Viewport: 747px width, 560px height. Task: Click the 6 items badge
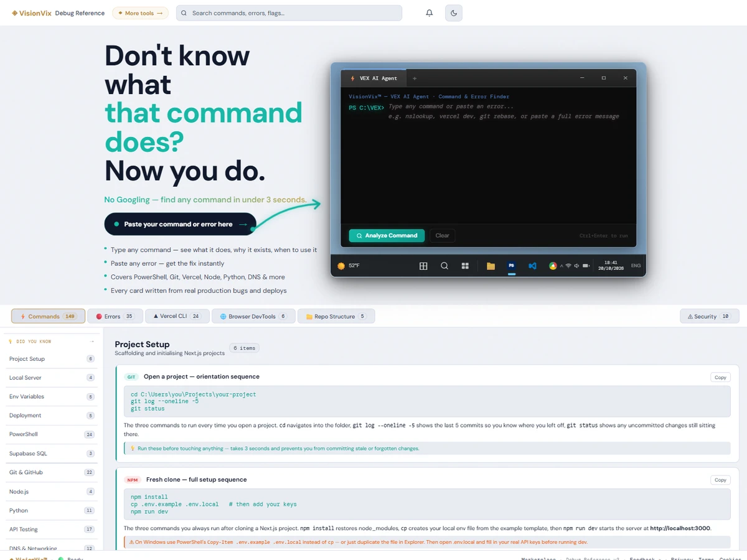click(244, 348)
